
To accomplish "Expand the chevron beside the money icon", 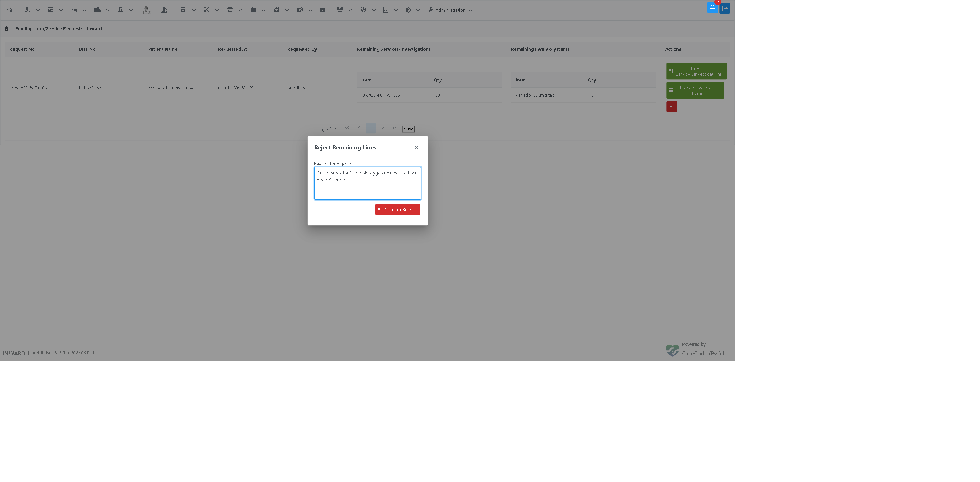I will [310, 11].
